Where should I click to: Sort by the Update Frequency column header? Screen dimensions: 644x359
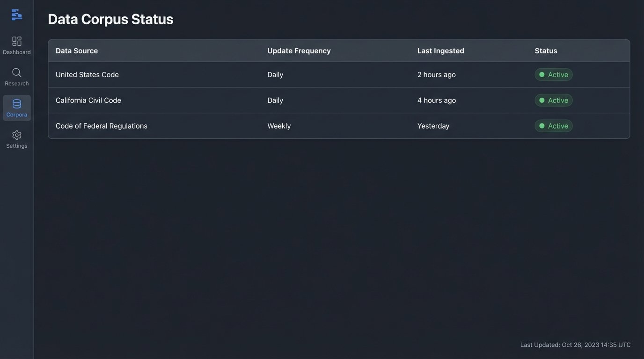299,51
